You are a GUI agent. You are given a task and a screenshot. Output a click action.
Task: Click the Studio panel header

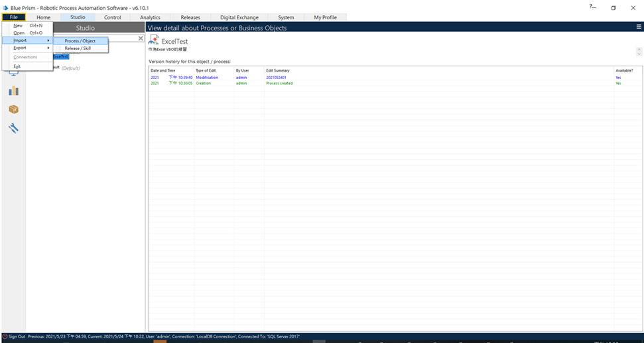[x=86, y=28]
